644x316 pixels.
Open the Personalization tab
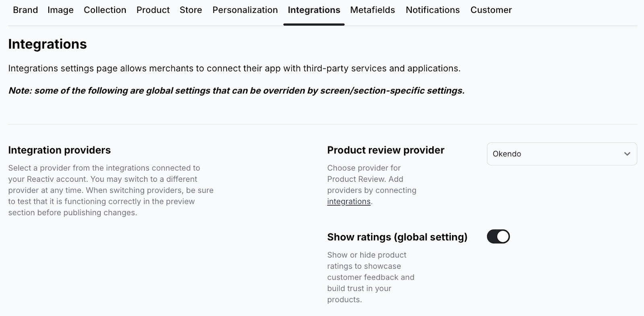tap(245, 10)
